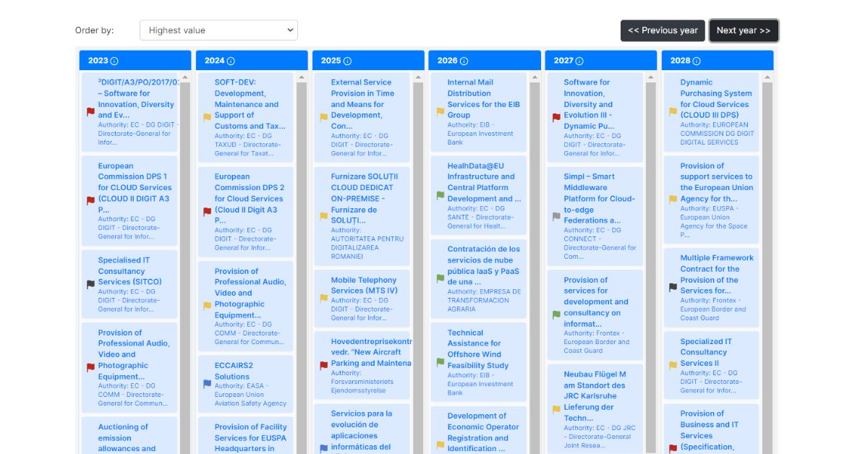
Task: Click green flag beside HealhData@EU Infrastructure
Action: point(440,195)
